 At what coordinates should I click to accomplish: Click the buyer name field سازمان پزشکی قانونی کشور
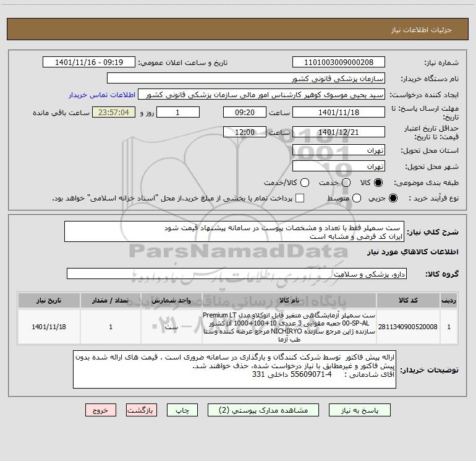(246, 79)
